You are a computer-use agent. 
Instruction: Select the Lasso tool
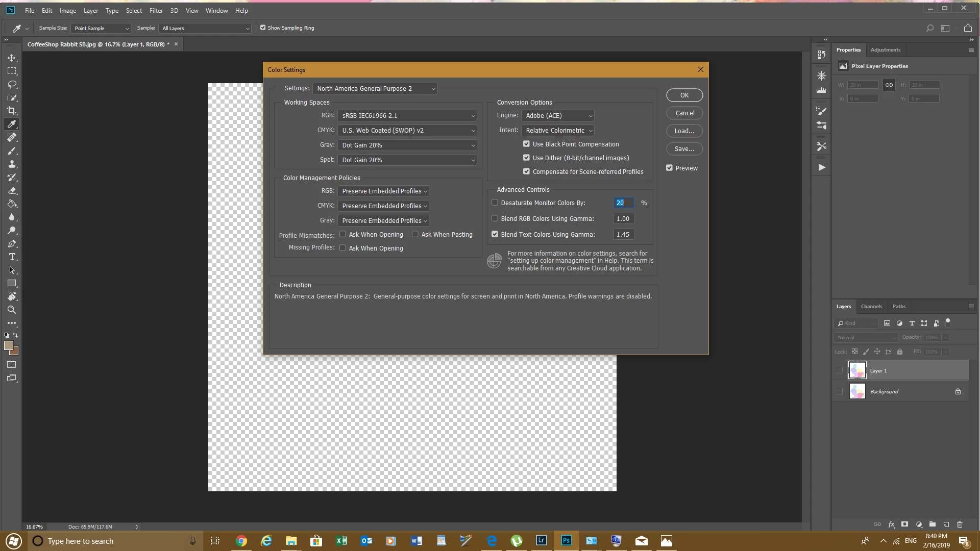(12, 84)
